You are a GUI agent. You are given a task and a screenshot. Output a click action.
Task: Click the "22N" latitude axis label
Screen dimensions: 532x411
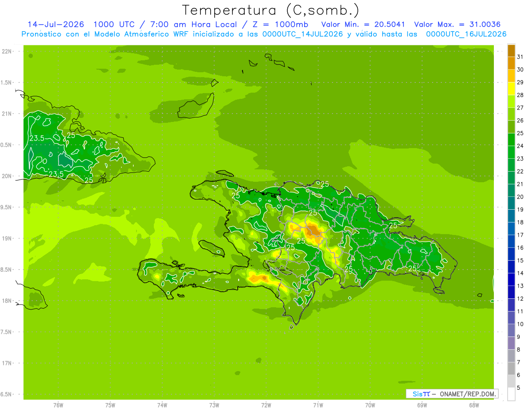[x=7, y=51]
